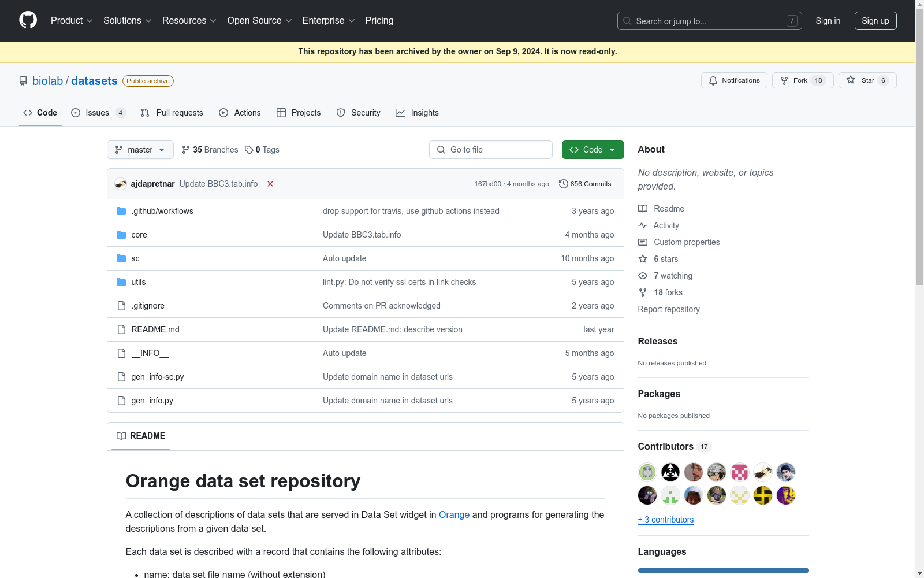924x578 pixels.
Task: Click the file icon next to gen_info.py
Action: 121,401
